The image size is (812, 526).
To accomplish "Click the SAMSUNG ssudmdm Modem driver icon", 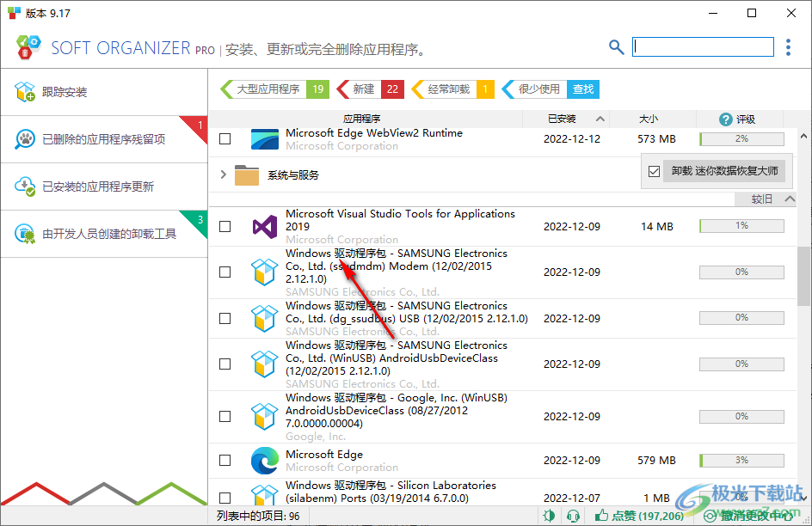I will coord(265,272).
